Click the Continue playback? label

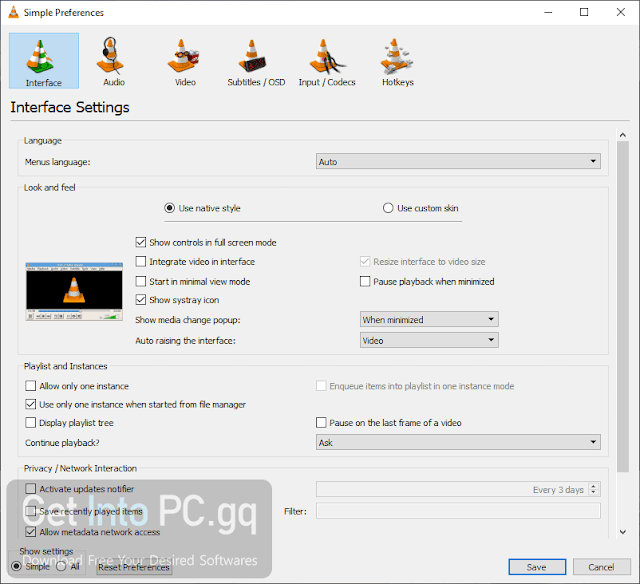62,443
